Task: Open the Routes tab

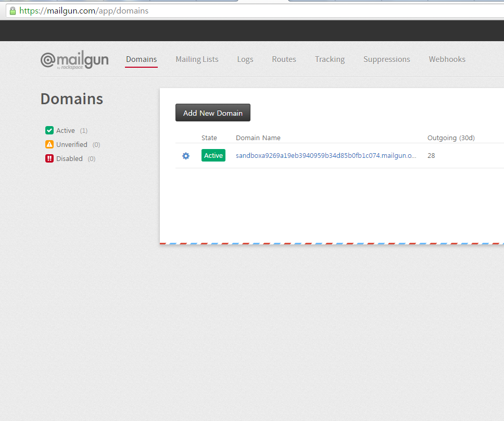Action: (284, 59)
